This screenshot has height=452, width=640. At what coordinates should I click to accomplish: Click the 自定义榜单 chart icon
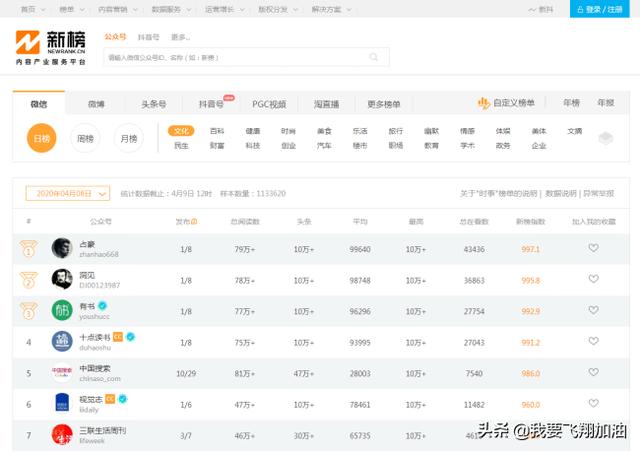click(484, 103)
